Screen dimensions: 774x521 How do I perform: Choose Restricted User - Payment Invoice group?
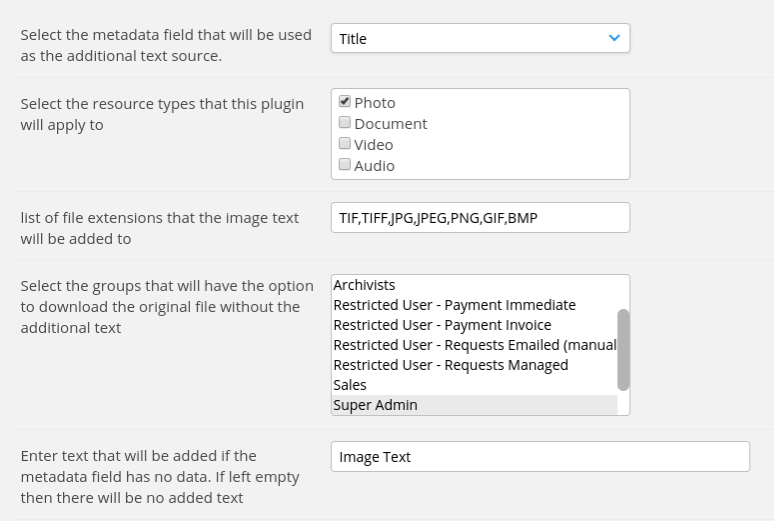(x=474, y=325)
